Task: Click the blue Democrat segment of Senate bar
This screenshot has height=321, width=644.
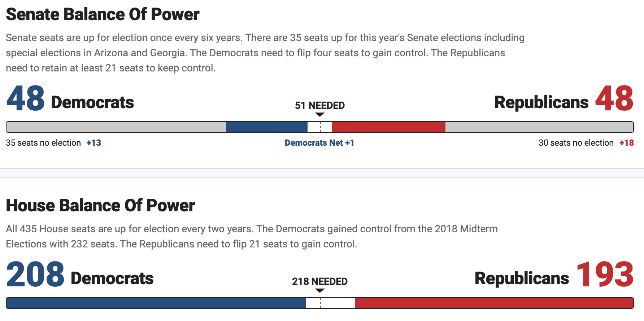Action: coord(266,127)
